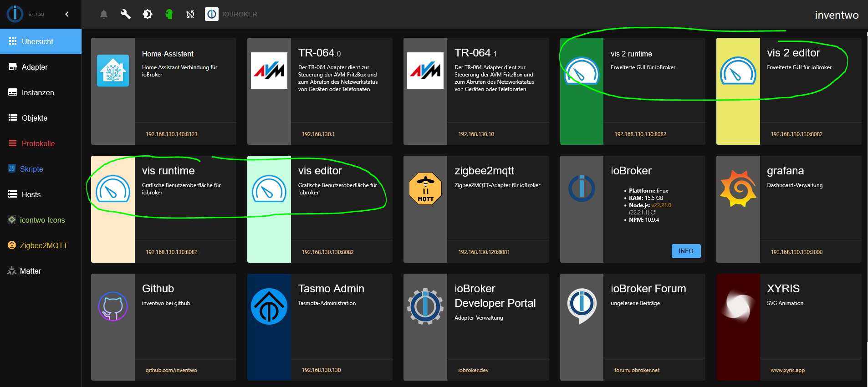Click the gauge icon on the vis runtime card
The height and width of the screenshot is (387, 868).
click(113, 188)
